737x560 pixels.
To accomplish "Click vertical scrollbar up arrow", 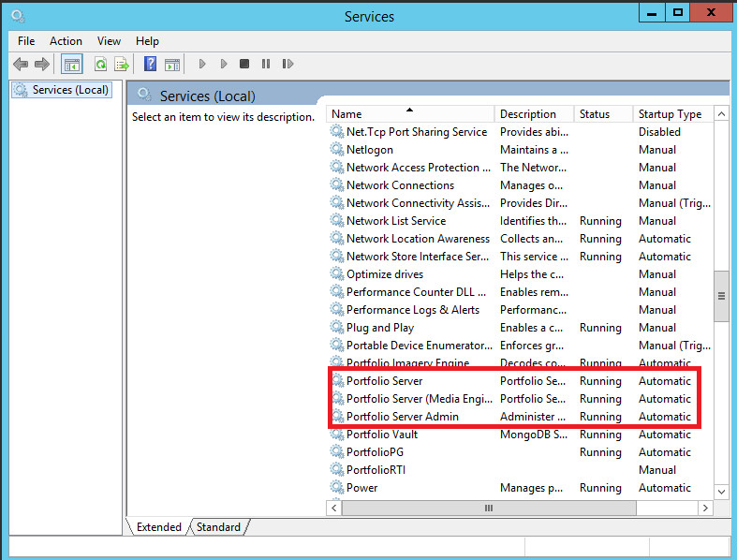I will coord(721,114).
